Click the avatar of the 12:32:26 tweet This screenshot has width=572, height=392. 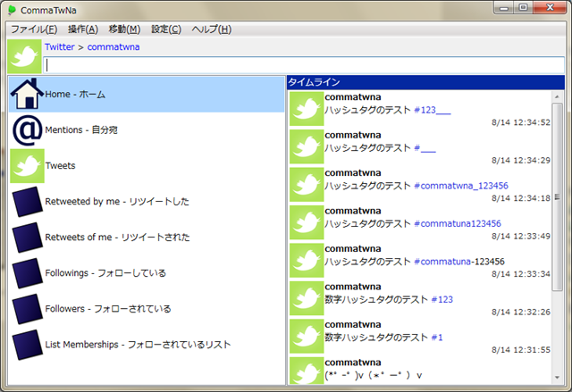pyautogui.click(x=307, y=298)
